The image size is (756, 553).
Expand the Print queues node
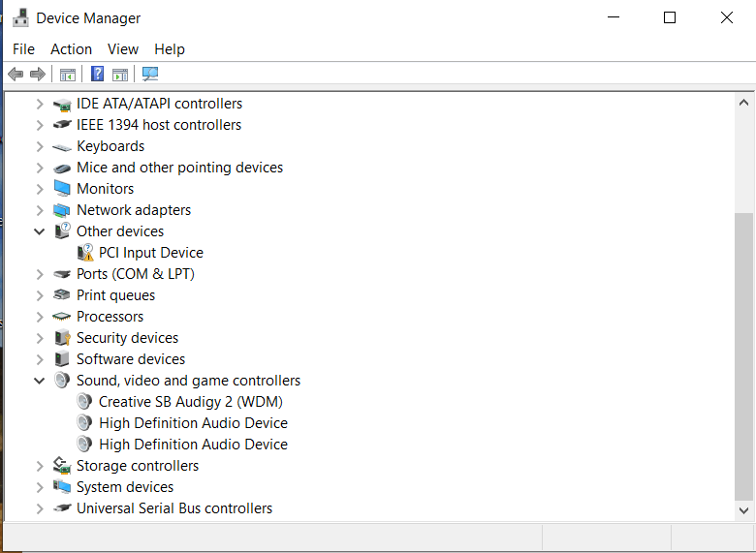(40, 295)
